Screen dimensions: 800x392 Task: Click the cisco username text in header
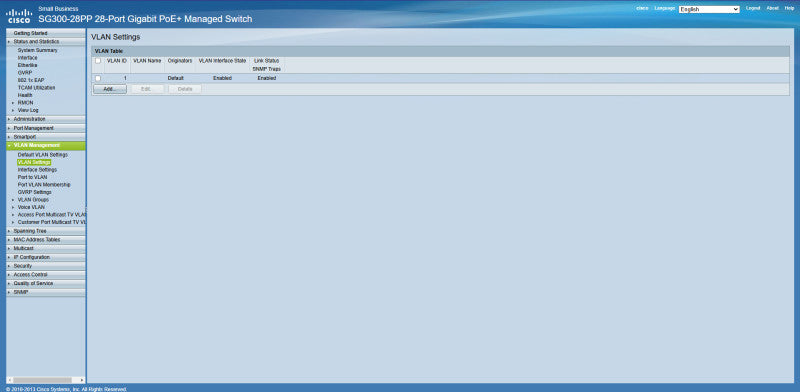(x=642, y=8)
